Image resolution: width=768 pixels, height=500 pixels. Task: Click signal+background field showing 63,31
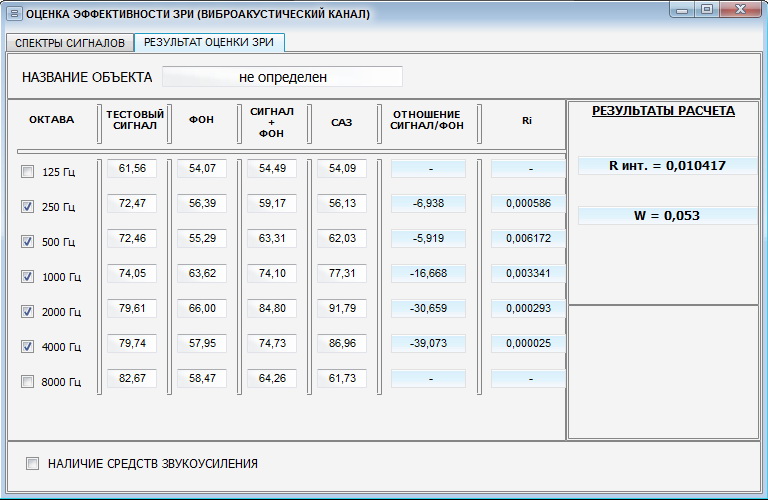[x=272, y=238]
